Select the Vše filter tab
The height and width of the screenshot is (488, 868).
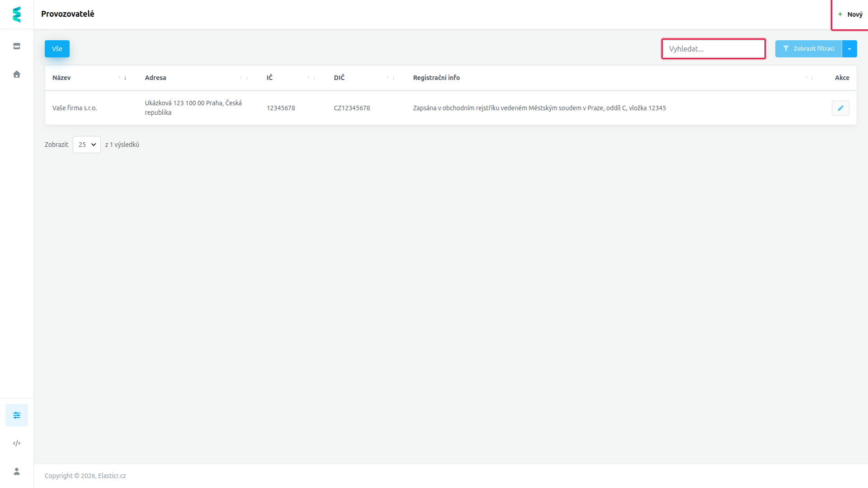pos(57,49)
